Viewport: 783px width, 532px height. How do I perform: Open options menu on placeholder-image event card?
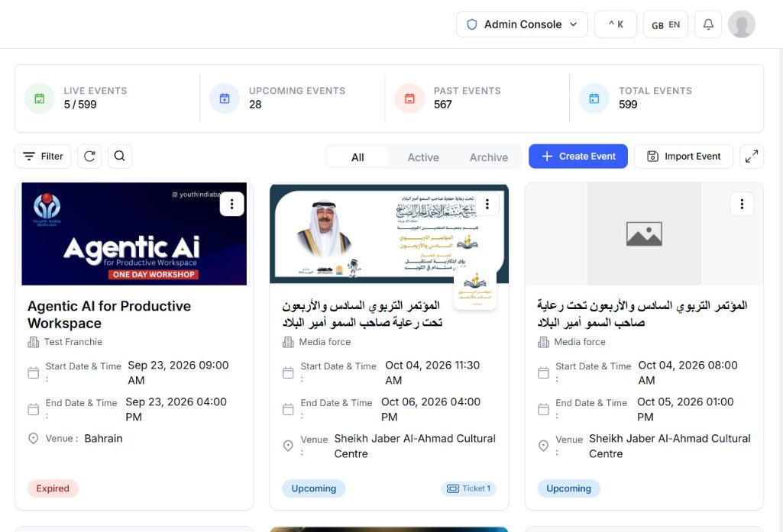click(742, 204)
